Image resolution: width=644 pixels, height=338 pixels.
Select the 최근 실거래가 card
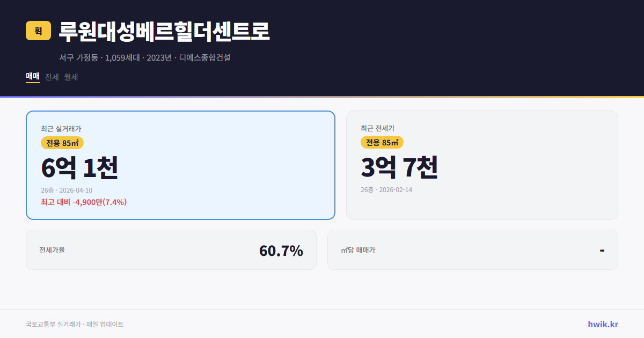point(180,165)
